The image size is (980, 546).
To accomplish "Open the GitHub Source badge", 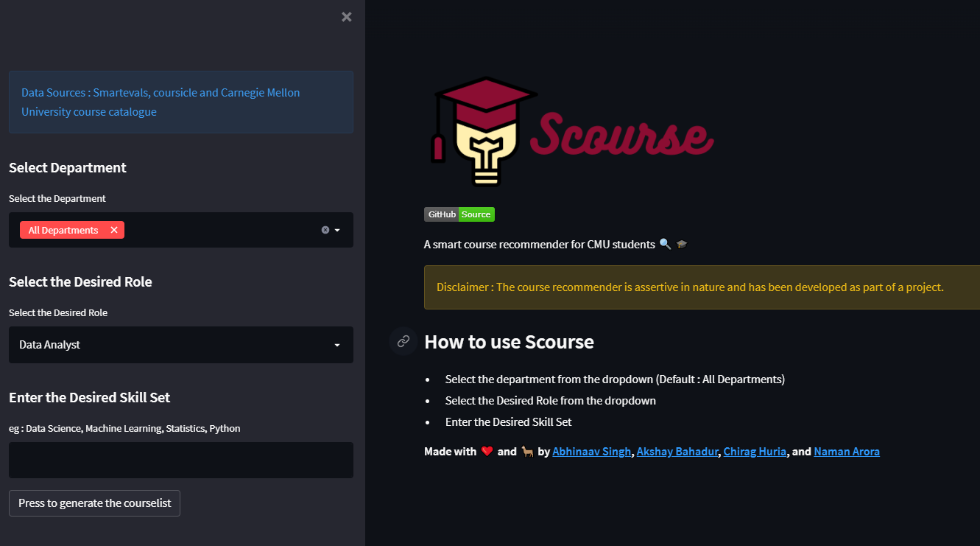I will tap(459, 214).
